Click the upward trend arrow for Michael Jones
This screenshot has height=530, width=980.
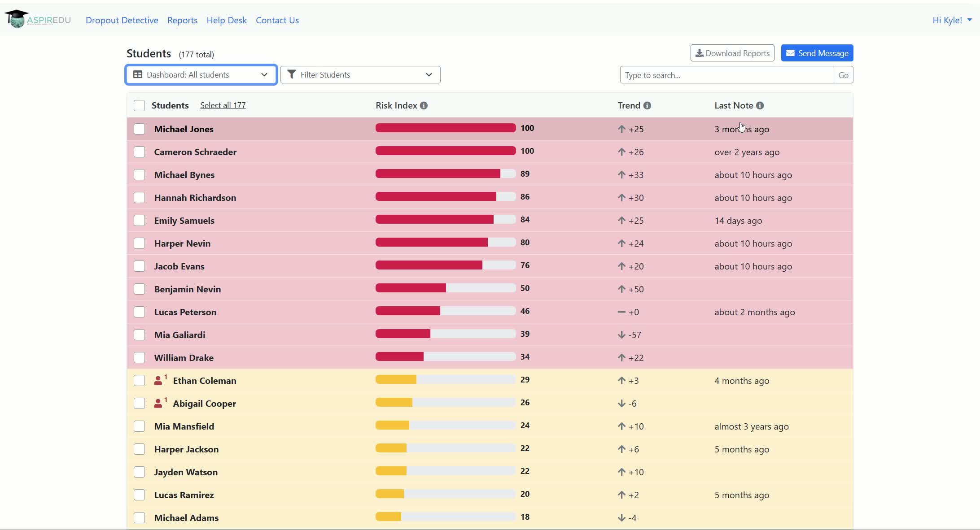tap(621, 129)
